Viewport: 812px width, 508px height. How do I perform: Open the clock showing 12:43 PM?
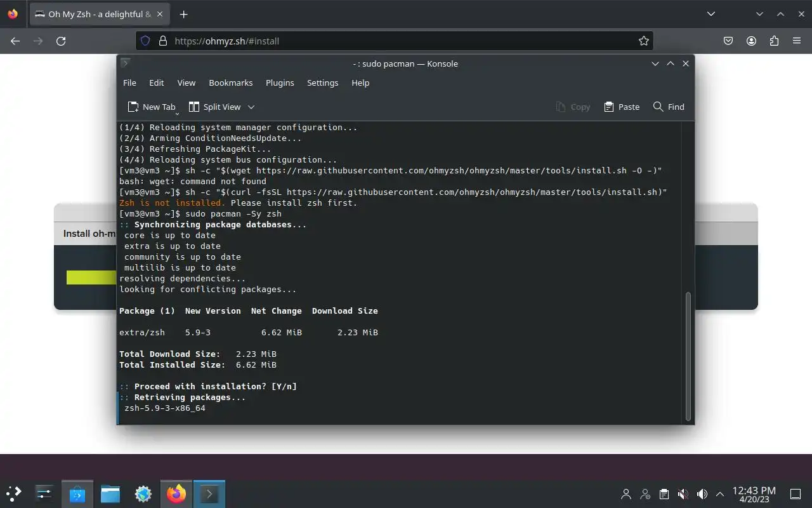coord(754,494)
